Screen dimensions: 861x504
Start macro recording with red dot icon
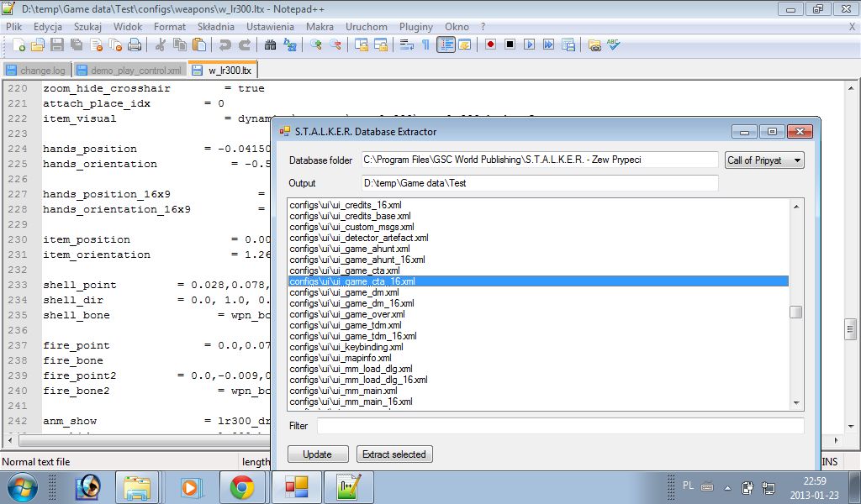coord(490,45)
